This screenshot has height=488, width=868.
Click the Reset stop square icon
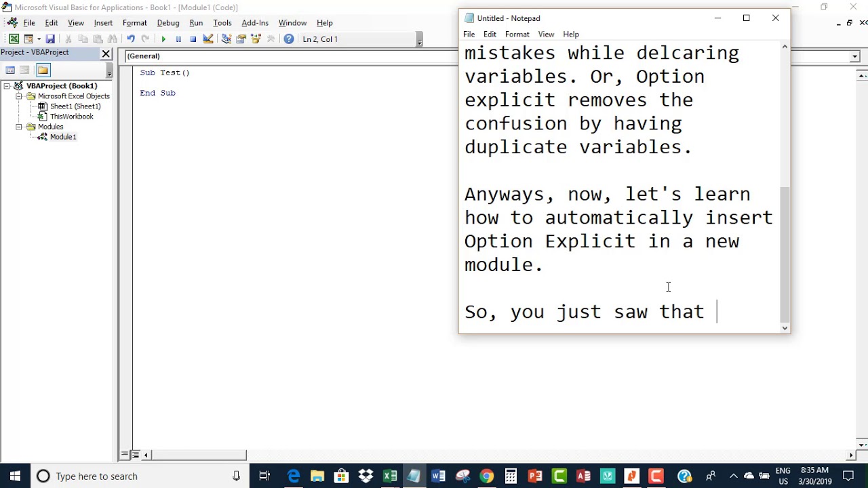(193, 39)
